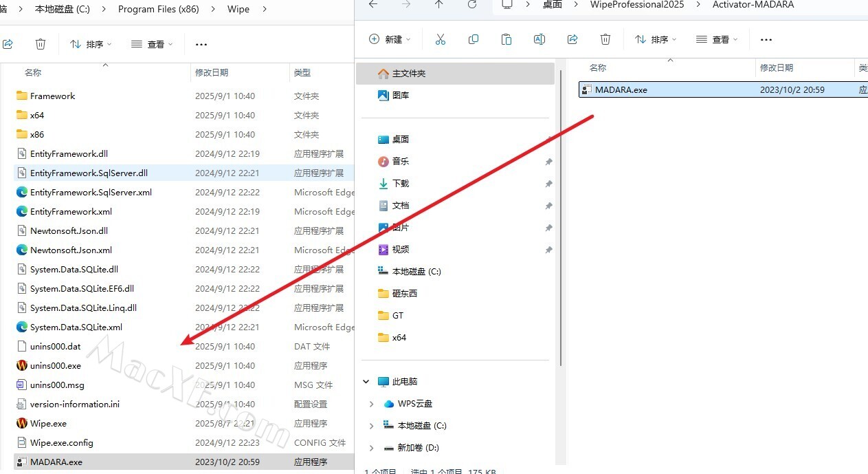Viewport: 868px width, 474px height.
Task: Sort by 修改日期 column in left window
Action: [x=212, y=72]
